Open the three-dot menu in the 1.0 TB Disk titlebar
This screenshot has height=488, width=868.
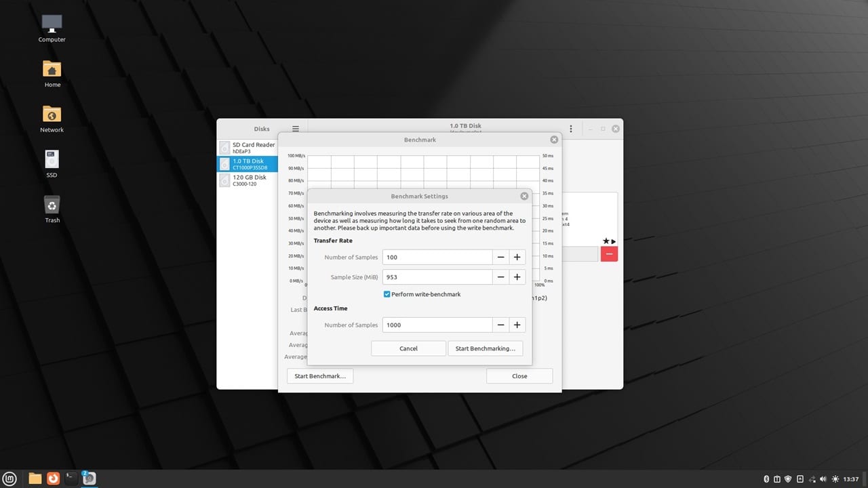570,128
